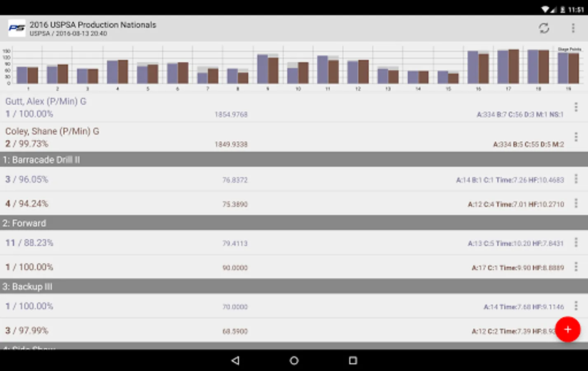Select the 11 / 88.23% stage placement

tap(29, 243)
